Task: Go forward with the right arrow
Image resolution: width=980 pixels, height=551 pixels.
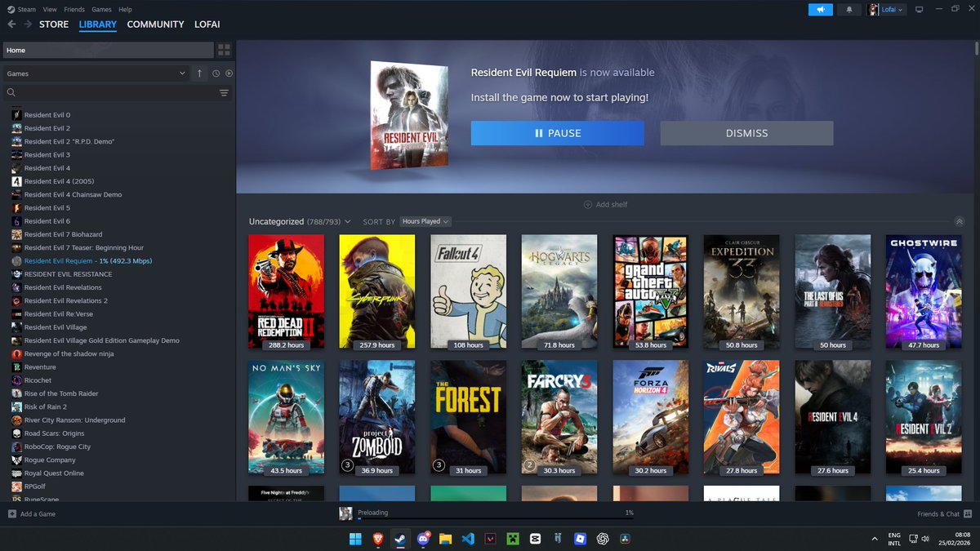Action: [x=28, y=24]
